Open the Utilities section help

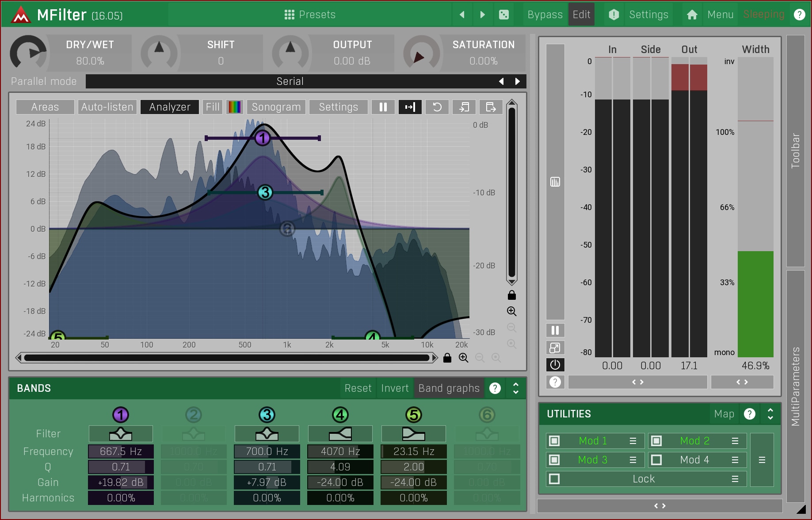[750, 414]
